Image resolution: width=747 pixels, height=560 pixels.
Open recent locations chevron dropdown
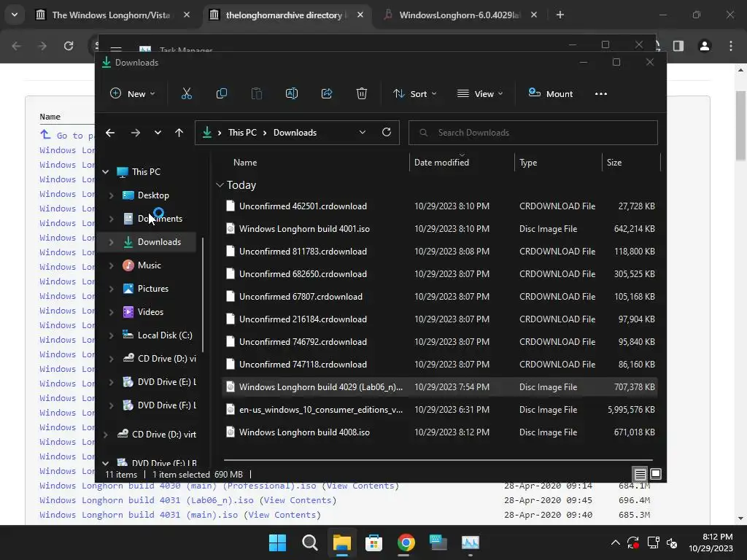[158, 133]
